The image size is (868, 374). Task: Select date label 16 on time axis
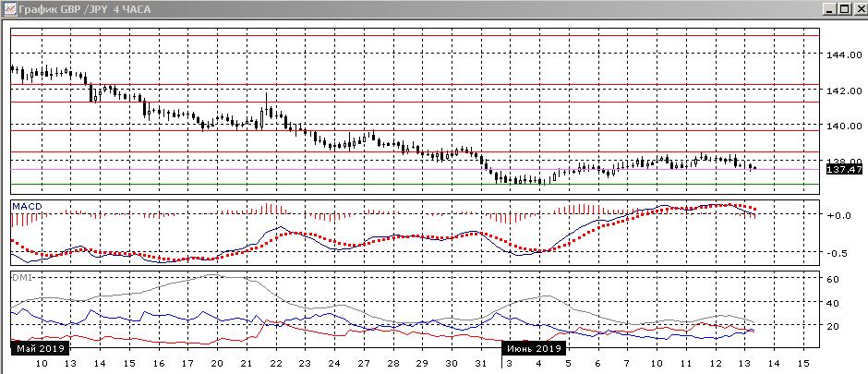pyautogui.click(x=159, y=364)
